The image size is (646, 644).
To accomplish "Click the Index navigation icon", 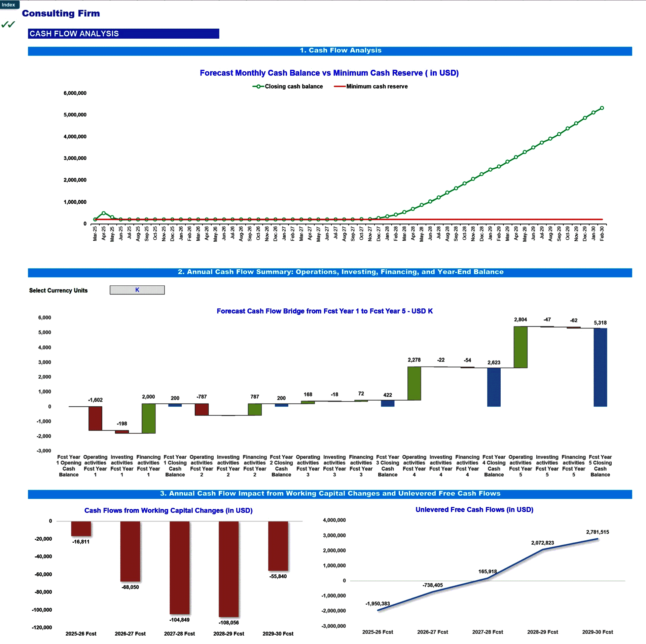I will coord(9,4).
